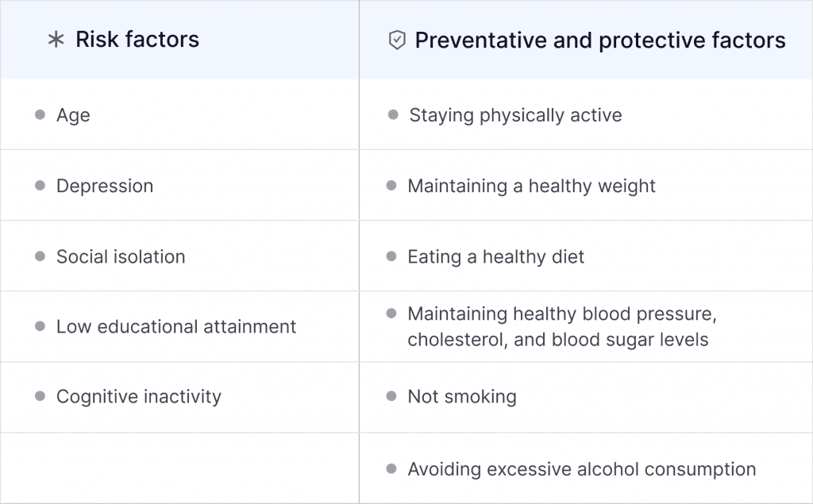This screenshot has height=504, width=813.
Task: Click the Age list item text
Action: (x=73, y=116)
